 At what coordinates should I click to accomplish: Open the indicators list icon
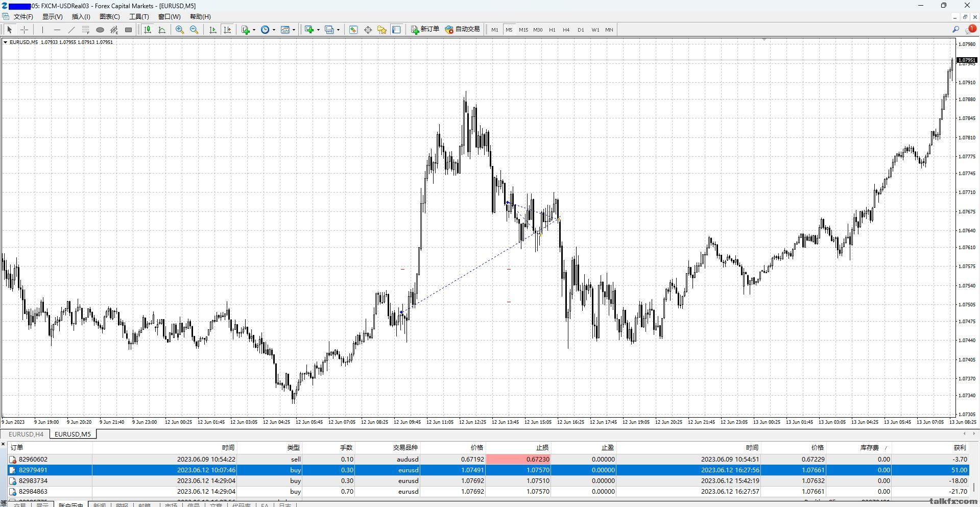[246, 30]
